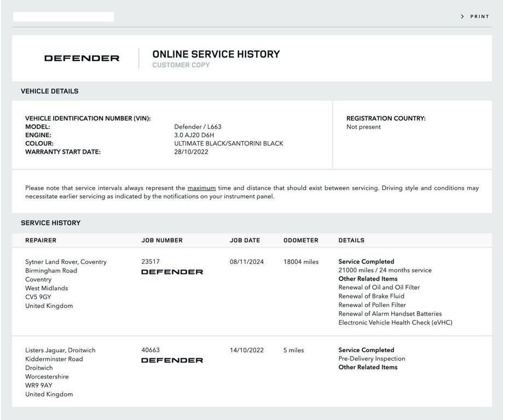Click address line 'Kidderminster Road'
This screenshot has height=420, width=505.
54,359
